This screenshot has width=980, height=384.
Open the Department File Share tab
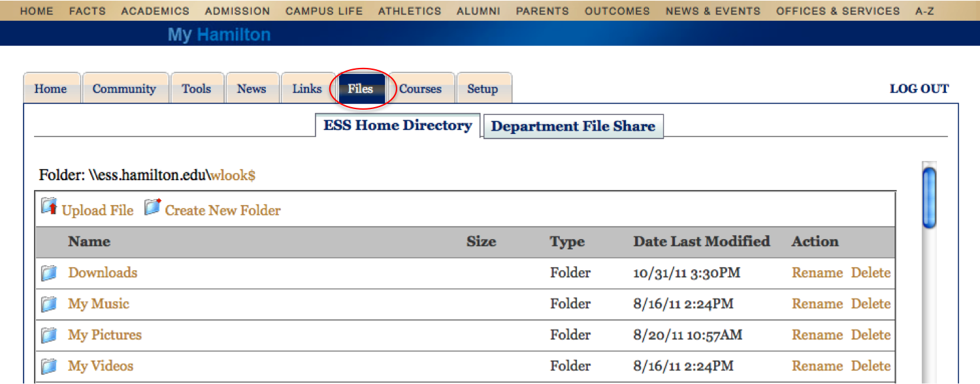pos(573,127)
